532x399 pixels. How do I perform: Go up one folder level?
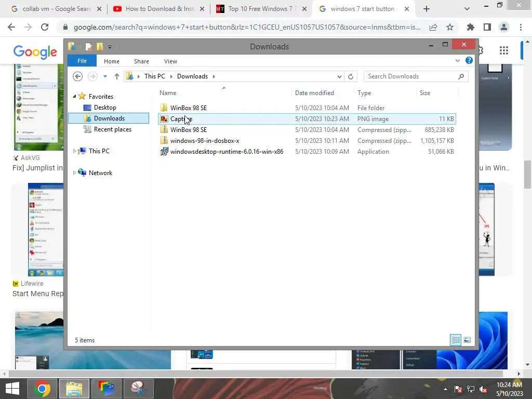click(117, 76)
